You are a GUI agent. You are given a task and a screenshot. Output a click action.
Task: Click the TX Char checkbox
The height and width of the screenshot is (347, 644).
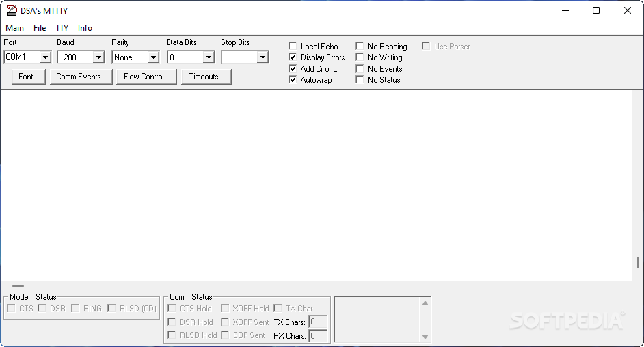278,309
